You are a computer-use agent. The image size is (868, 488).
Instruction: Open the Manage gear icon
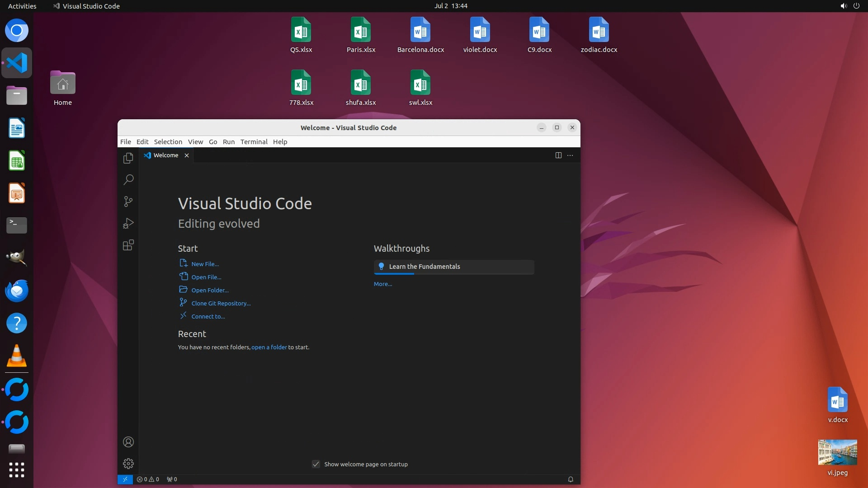tap(128, 464)
